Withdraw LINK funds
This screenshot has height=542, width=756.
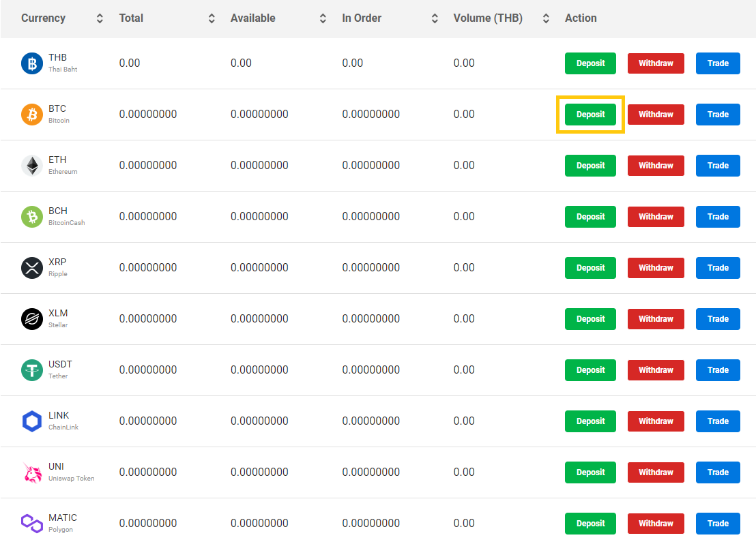click(656, 421)
